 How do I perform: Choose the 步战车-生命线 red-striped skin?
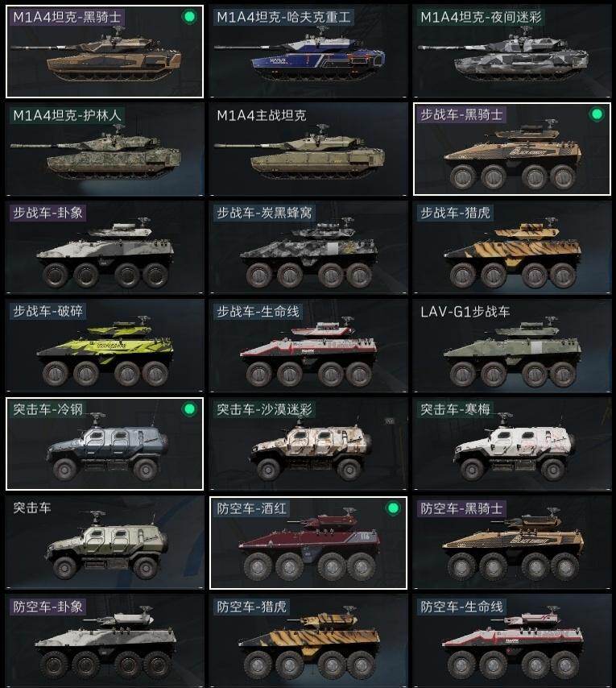pos(308,346)
